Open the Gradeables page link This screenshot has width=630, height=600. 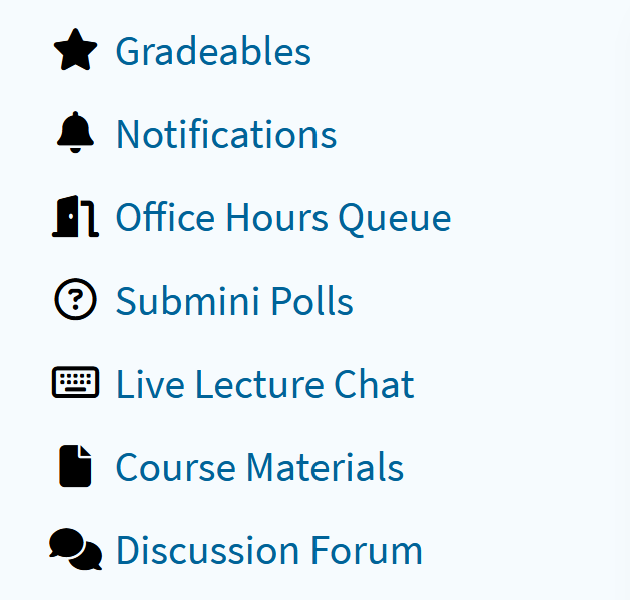pos(213,51)
